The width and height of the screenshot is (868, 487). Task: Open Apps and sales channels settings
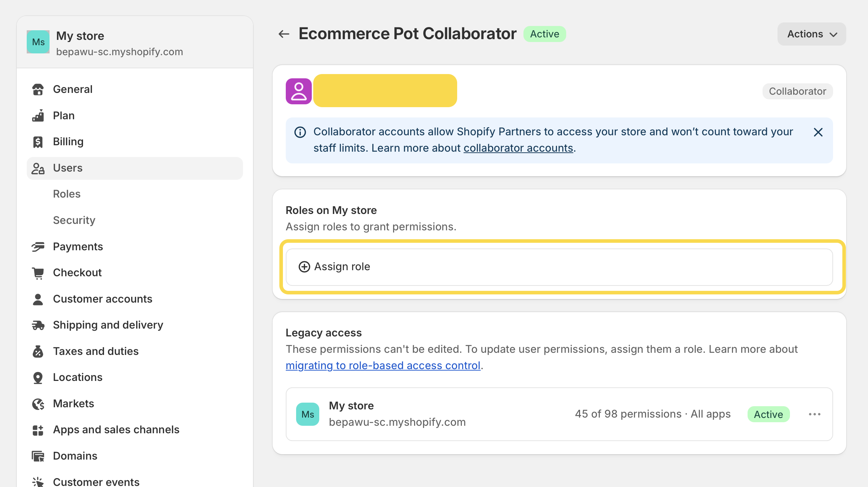coord(135,430)
